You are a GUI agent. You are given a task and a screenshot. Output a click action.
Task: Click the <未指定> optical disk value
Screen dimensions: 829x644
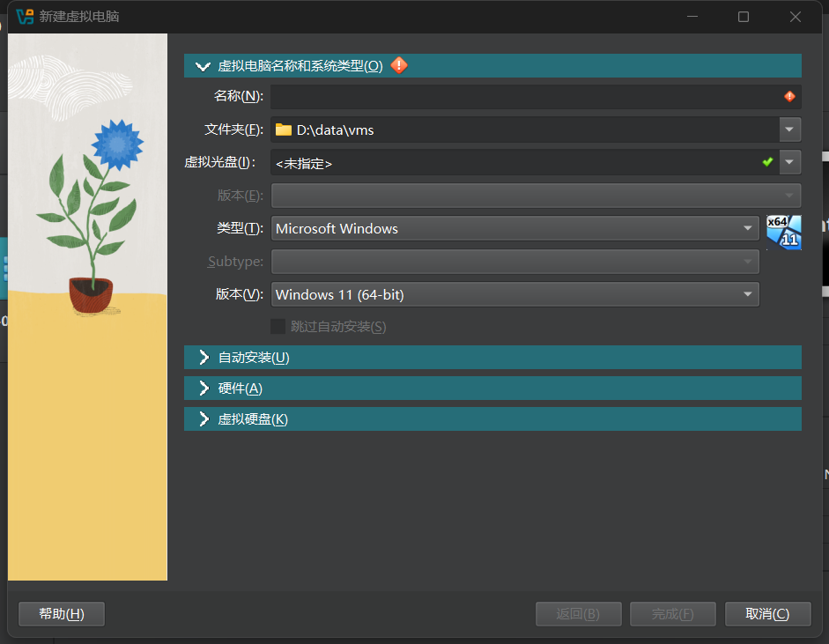tap(304, 163)
